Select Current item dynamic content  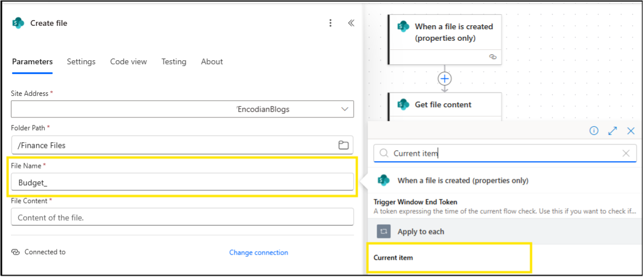point(393,257)
